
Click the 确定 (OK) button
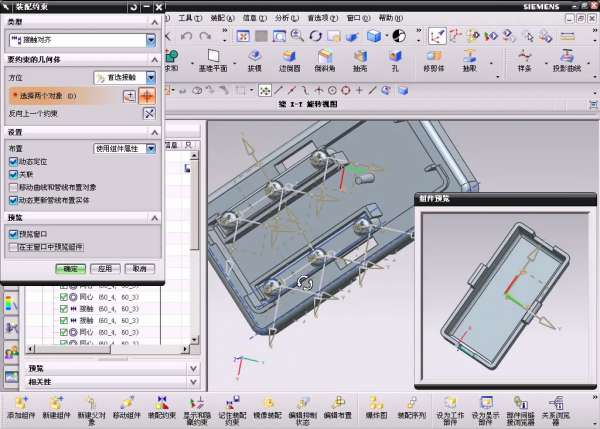(x=70, y=269)
